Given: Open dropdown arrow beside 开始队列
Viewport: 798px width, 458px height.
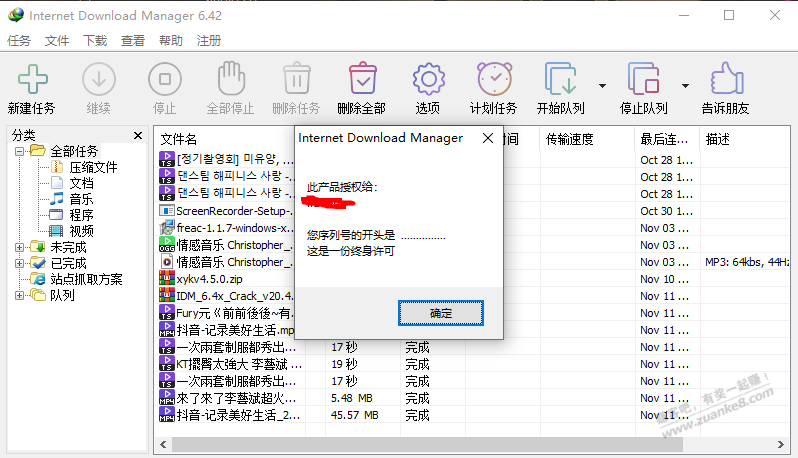Looking at the screenshot, I should pos(602,86).
